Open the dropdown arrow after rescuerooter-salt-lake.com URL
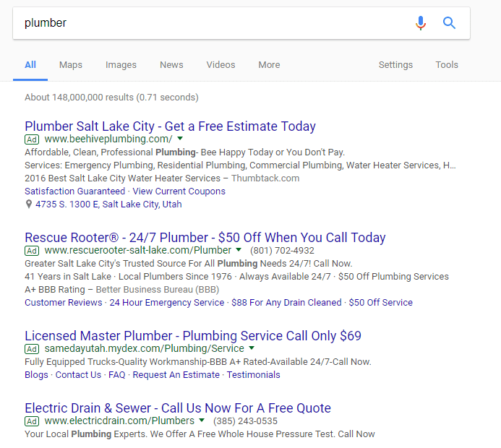The width and height of the screenshot is (501, 448). coord(239,250)
